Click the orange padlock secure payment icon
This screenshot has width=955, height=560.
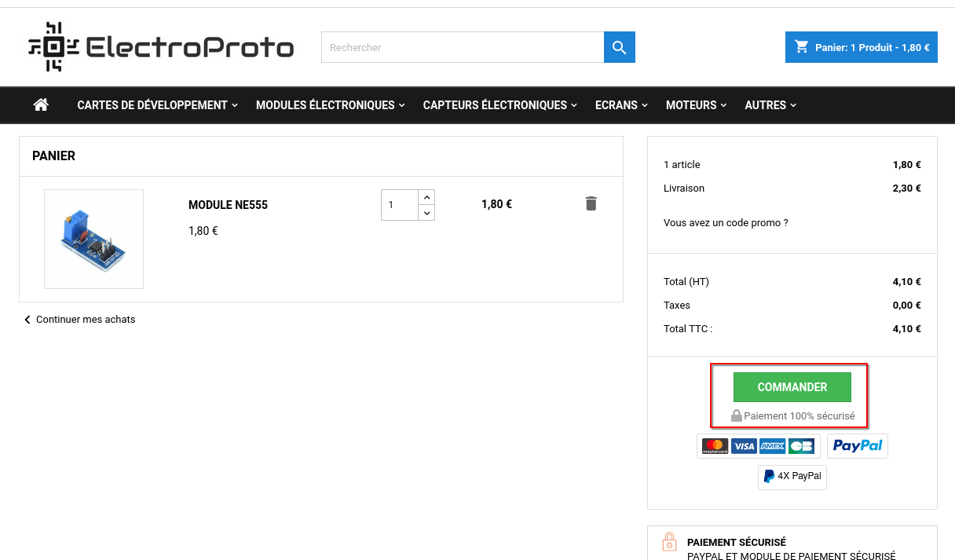(x=669, y=542)
